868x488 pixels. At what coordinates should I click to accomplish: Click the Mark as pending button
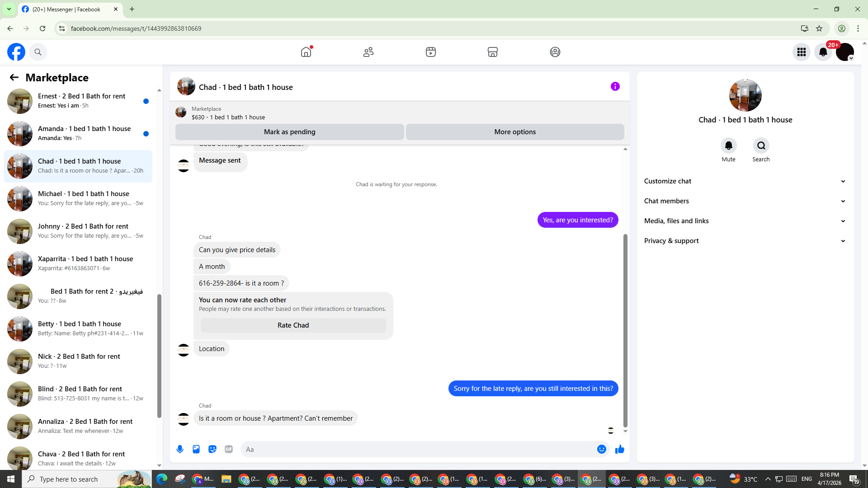(x=289, y=132)
